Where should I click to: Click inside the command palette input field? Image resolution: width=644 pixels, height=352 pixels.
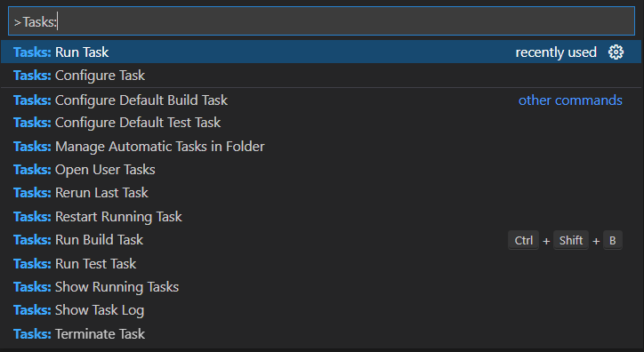point(321,21)
